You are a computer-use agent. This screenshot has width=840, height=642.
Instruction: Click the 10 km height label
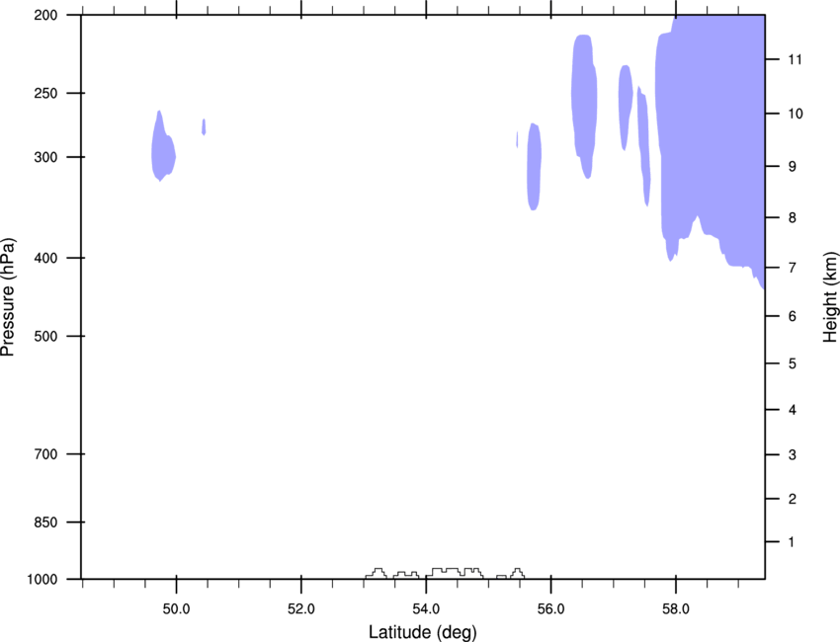tap(796, 114)
